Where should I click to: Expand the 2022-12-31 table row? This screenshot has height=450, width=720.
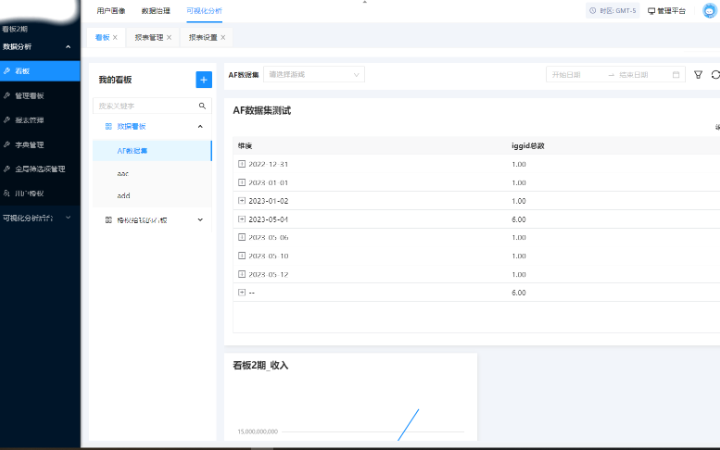[x=242, y=164]
